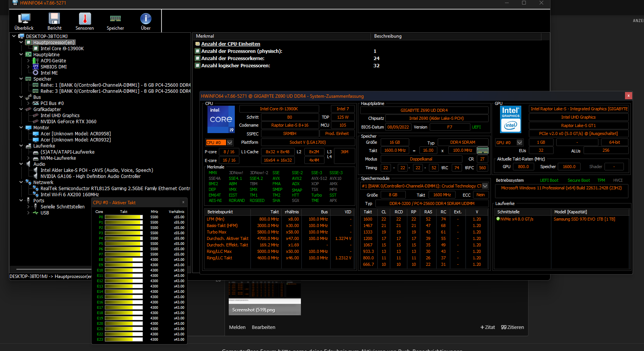644x351 pixels.
Task: Select the Intel Core i9-13900K tree chip icon
Action: click(36, 48)
